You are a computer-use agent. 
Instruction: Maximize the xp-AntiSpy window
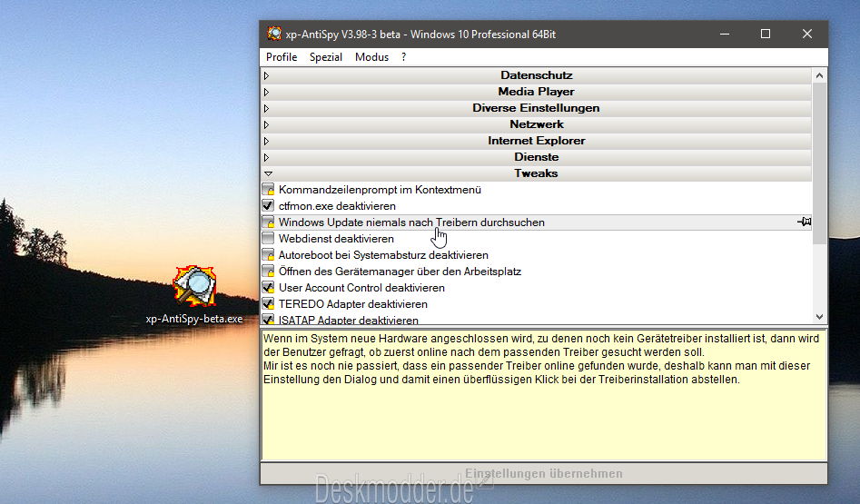click(x=766, y=34)
